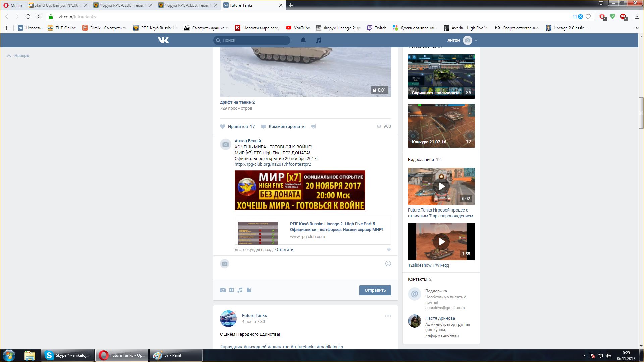Open notifications bell in VK header
Screen dimensions: 644x362
pyautogui.click(x=303, y=40)
